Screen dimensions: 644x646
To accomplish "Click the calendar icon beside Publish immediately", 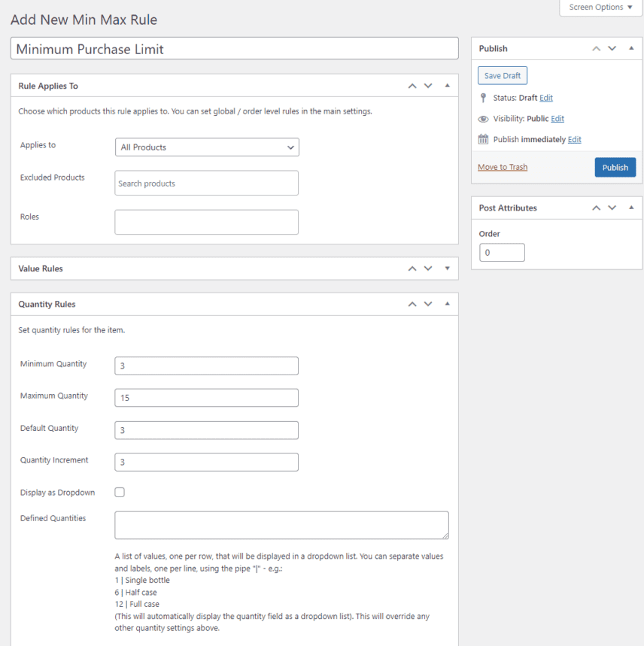I will tap(481, 139).
